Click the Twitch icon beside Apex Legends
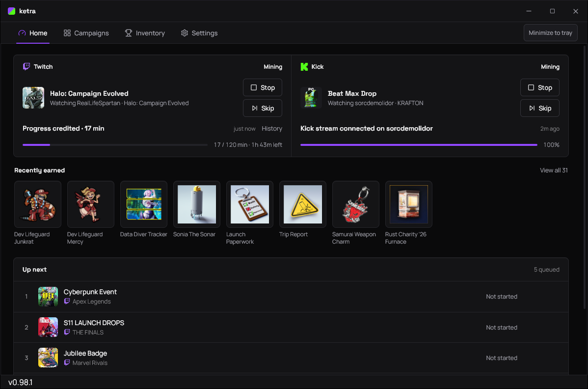 coord(67,301)
